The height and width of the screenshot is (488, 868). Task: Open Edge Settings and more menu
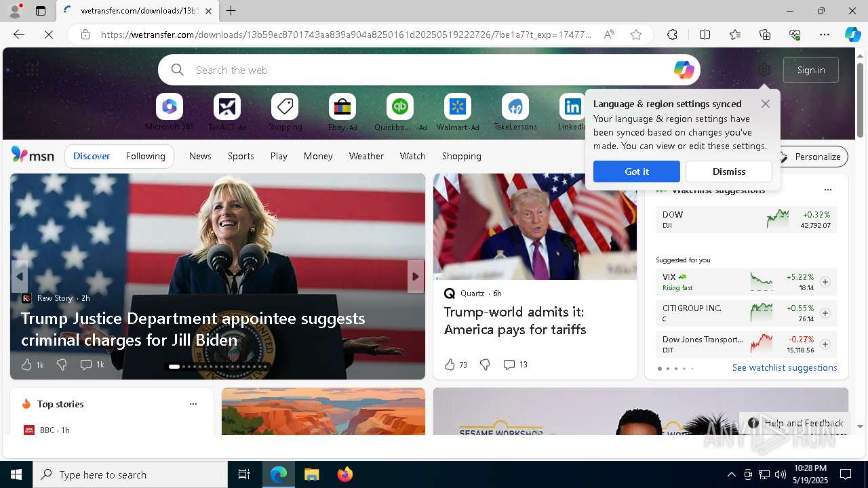tap(825, 35)
